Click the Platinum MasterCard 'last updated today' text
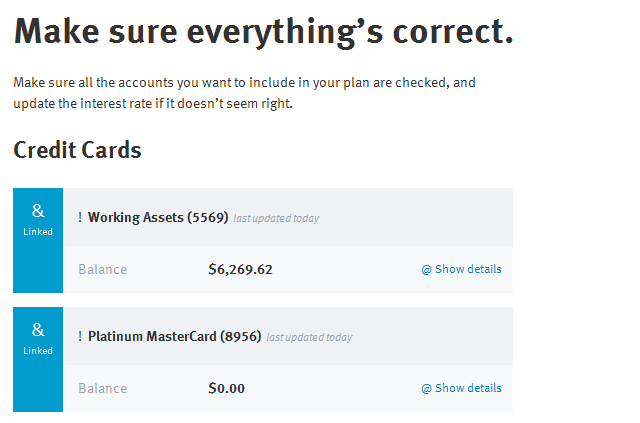 [x=309, y=337]
